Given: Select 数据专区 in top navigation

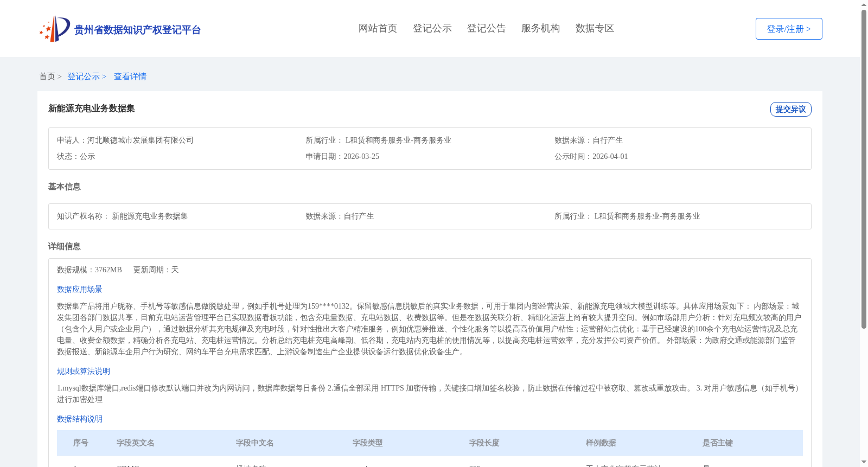Looking at the screenshot, I should click(x=595, y=28).
